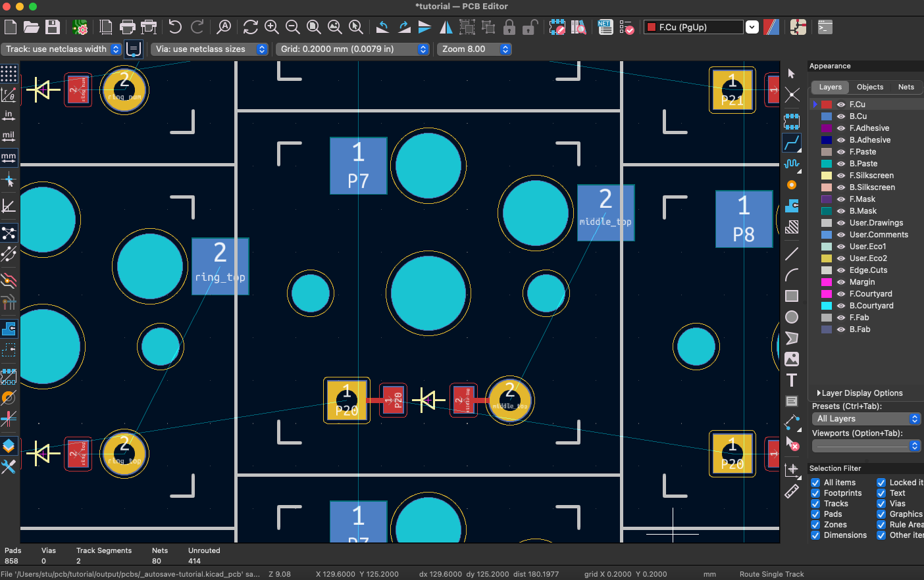
Task: Toggle visibility of the Edge.Cuts layer
Action: coord(840,270)
